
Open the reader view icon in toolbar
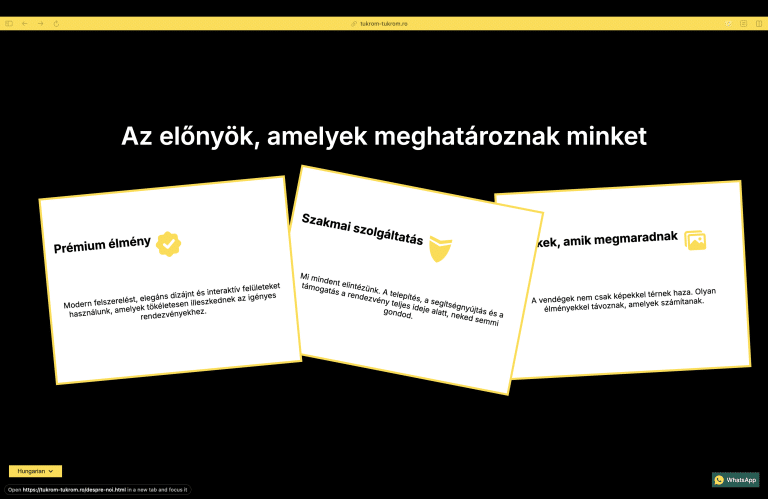pyautogui.click(x=744, y=24)
